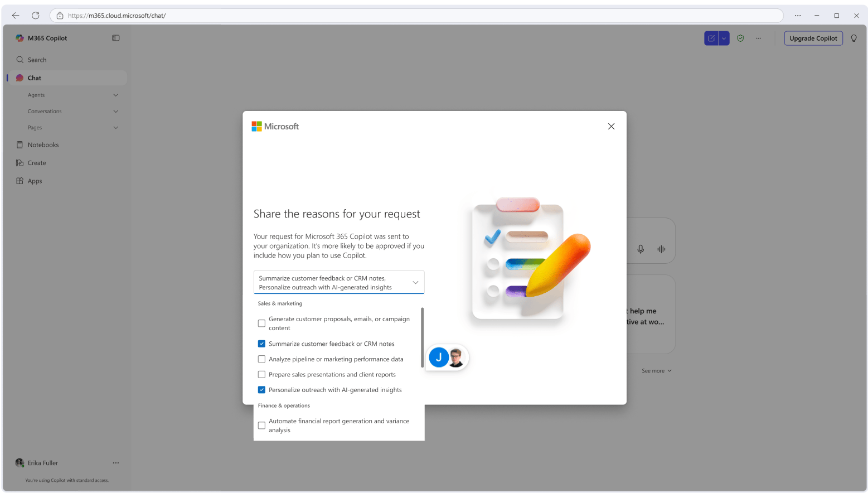868x493 pixels.
Task: Expand the 'See more' link
Action: click(656, 370)
